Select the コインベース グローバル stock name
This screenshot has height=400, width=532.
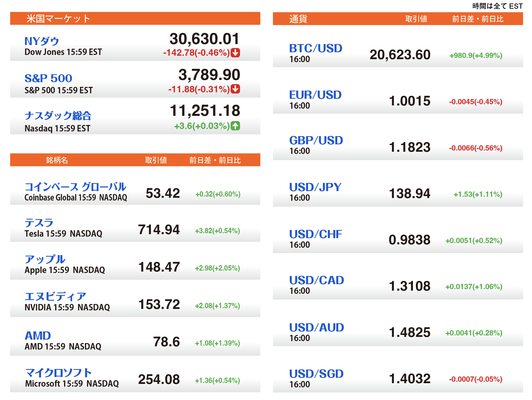pyautogui.click(x=75, y=187)
